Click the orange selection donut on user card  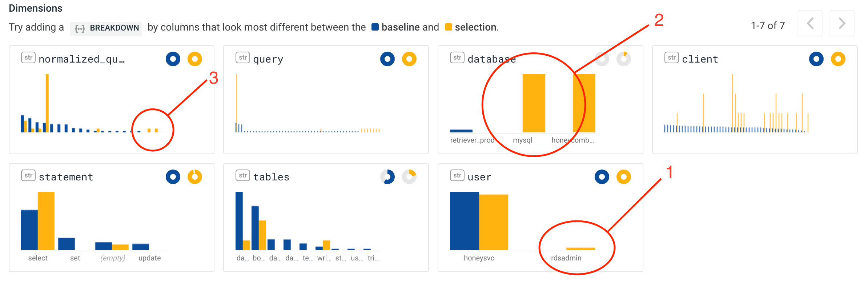624,177
